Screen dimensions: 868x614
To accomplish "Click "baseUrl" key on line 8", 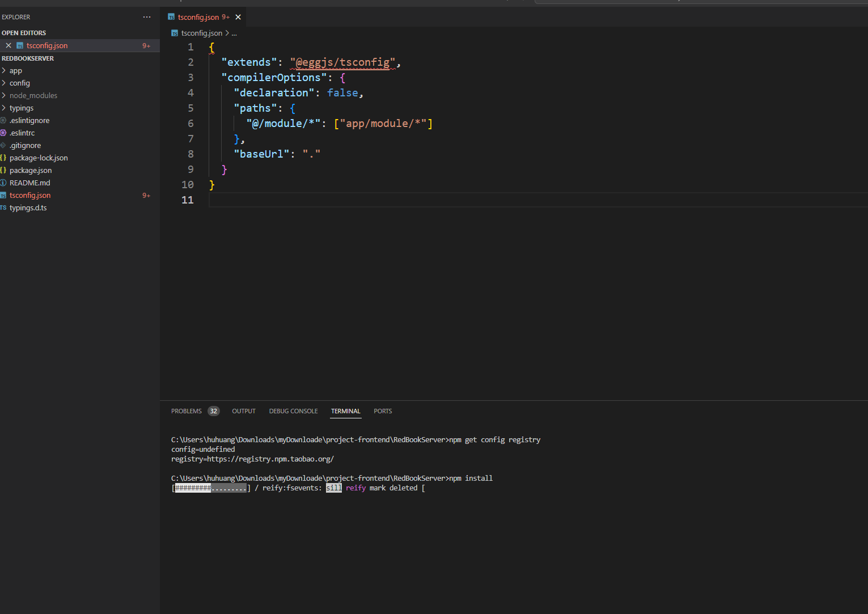I will 261,154.
